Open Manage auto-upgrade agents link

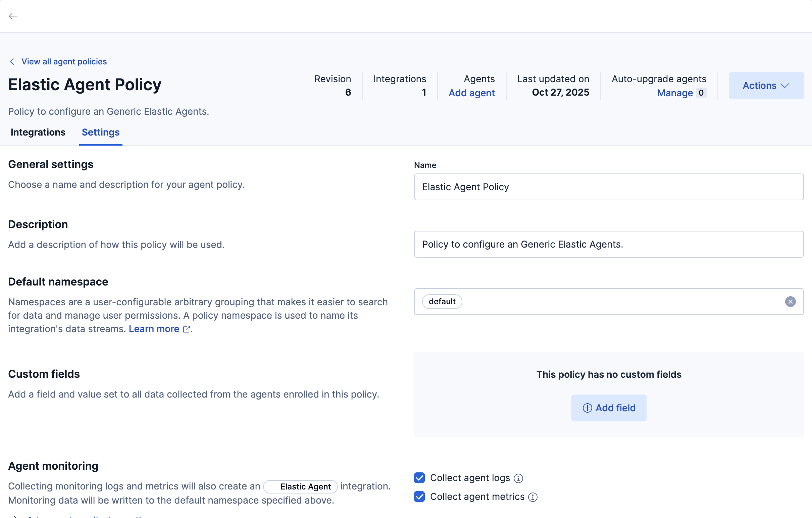tap(675, 93)
